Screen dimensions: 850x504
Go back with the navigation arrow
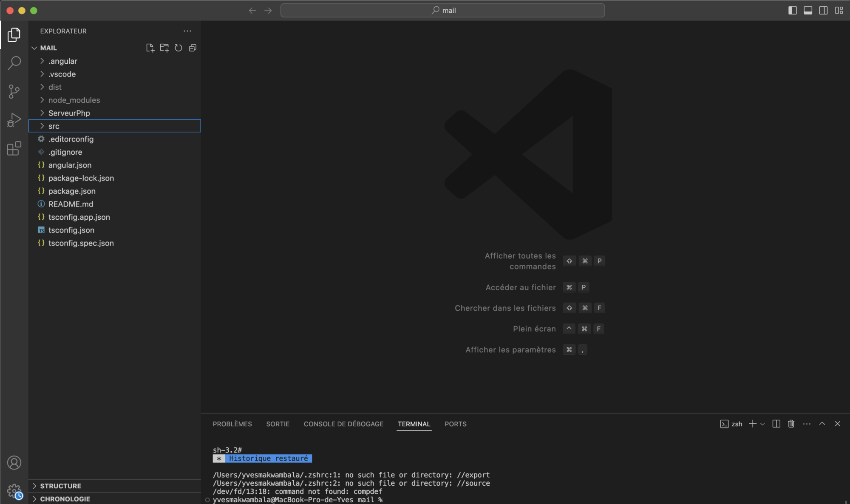click(x=252, y=11)
